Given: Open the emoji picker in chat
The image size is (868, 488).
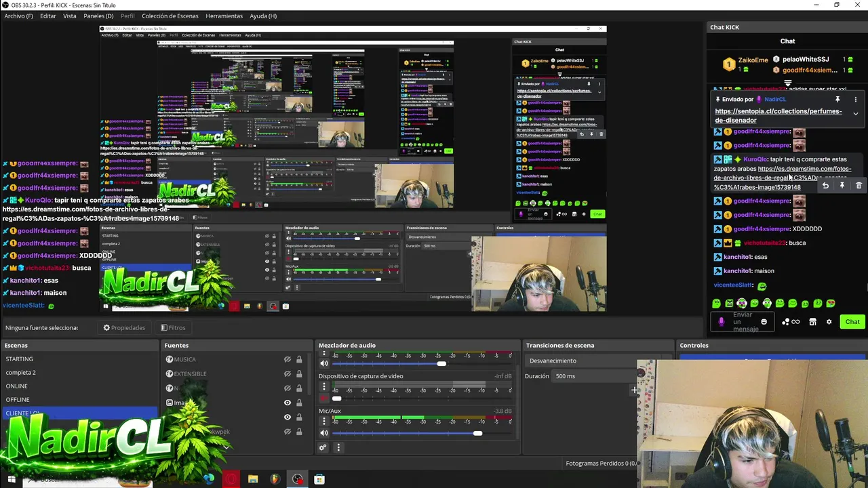Looking at the screenshot, I should (x=764, y=321).
